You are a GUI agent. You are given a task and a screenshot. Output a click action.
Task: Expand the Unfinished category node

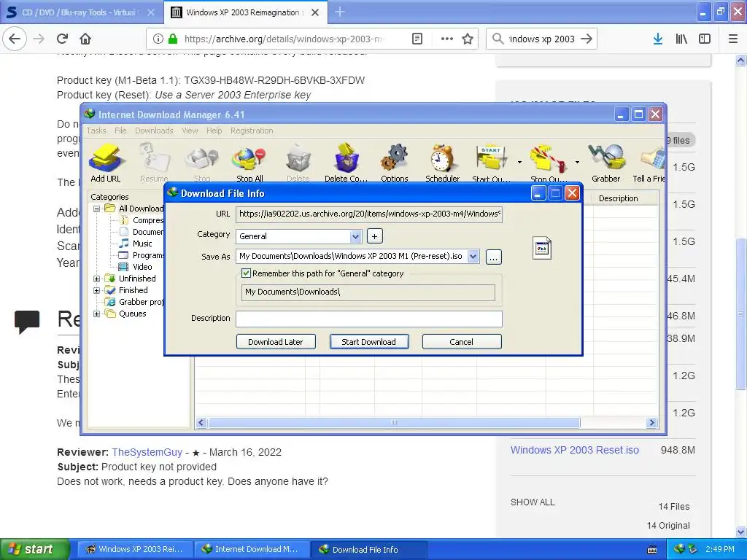(x=97, y=279)
